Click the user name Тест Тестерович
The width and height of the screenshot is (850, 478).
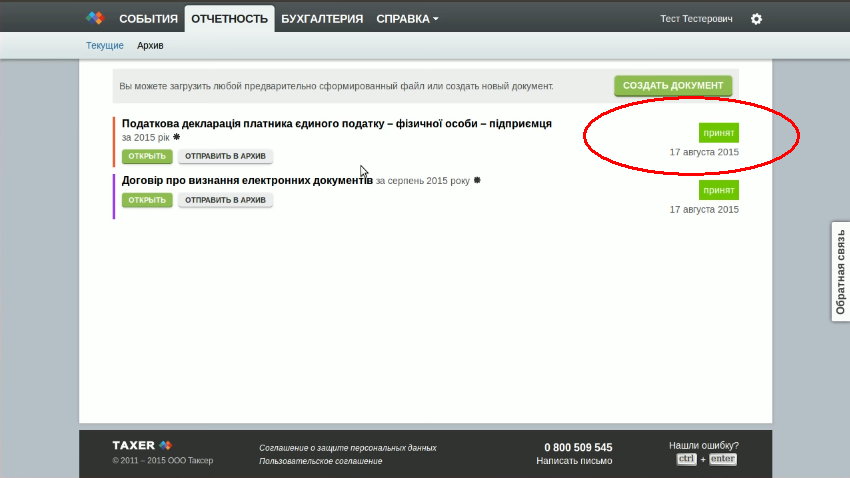(x=696, y=19)
